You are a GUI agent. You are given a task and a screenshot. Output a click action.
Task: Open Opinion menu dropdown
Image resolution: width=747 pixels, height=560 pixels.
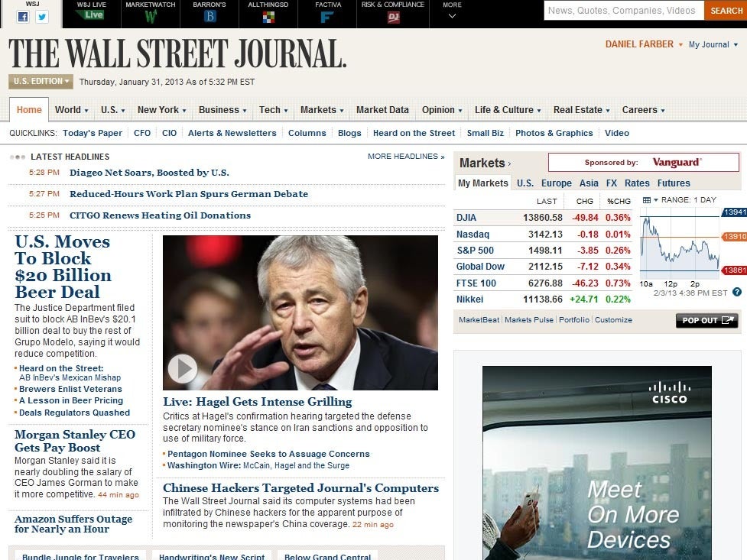442,110
